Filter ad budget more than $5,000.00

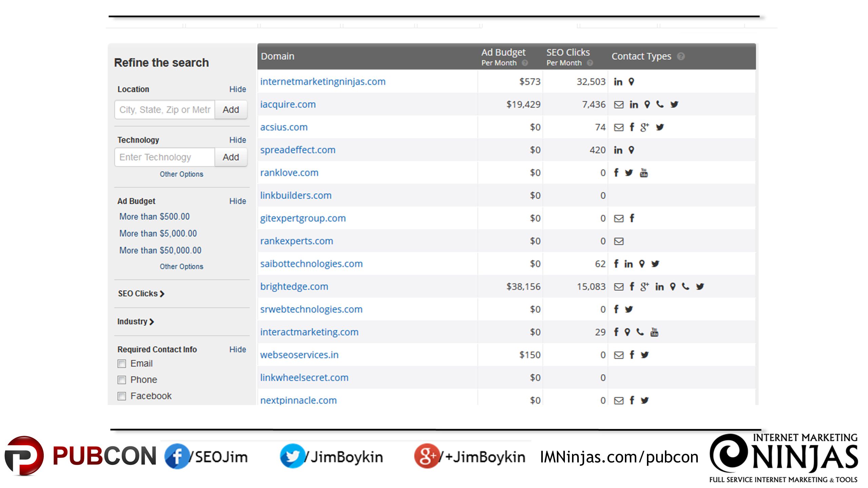(158, 233)
